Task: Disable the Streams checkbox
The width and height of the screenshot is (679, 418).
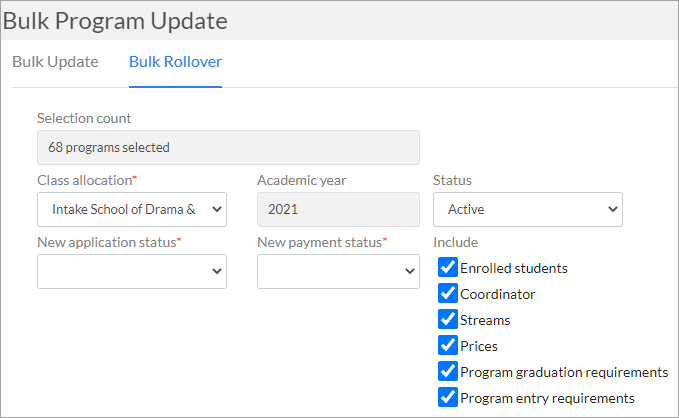Action: click(x=447, y=319)
